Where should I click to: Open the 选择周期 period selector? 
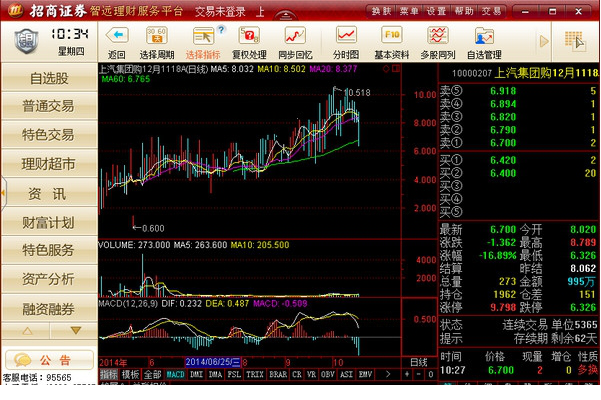click(156, 36)
